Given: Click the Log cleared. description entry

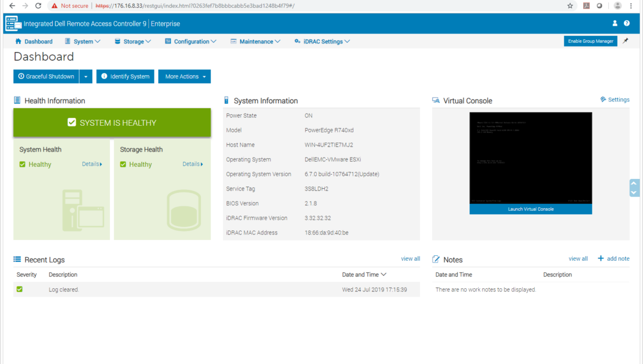Looking at the screenshot, I should coord(64,289).
